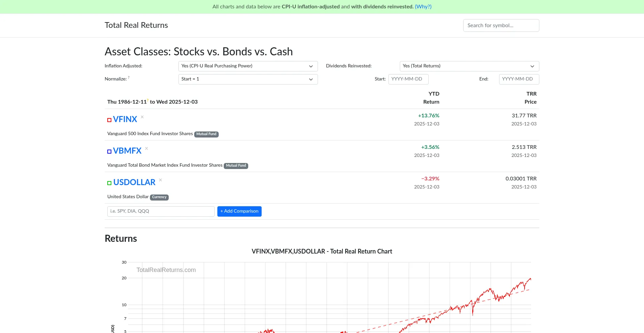The image size is (644, 333).
Task: Open the VFINX symbol link
Action: click(x=125, y=119)
